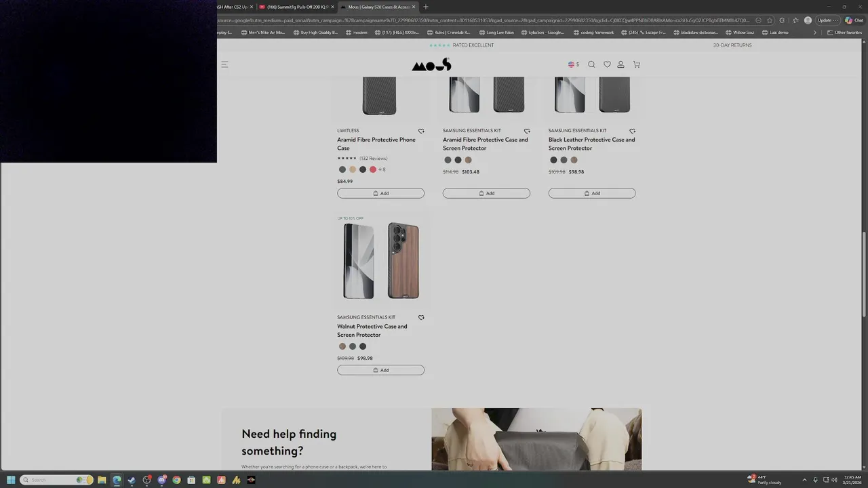Click the Walnut case product image
Viewport: 868px width, 488px height.
click(x=381, y=261)
